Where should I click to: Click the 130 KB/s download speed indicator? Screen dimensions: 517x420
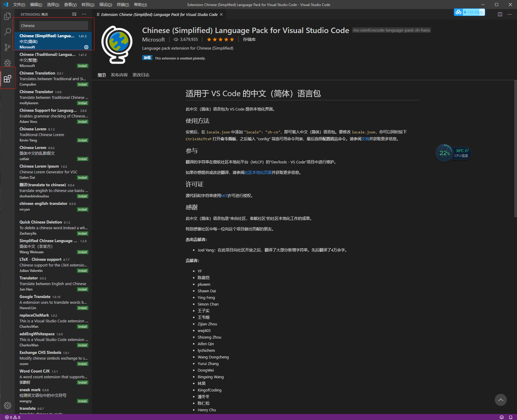(469, 12)
